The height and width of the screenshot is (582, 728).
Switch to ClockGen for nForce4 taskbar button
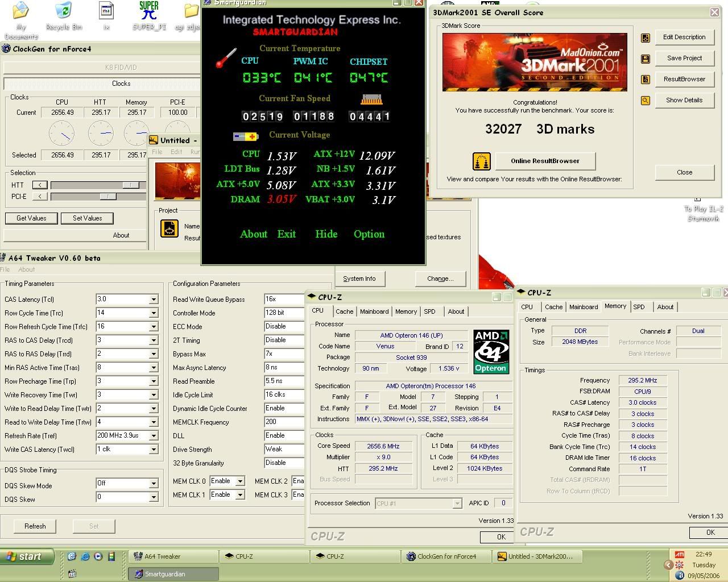coord(446,556)
